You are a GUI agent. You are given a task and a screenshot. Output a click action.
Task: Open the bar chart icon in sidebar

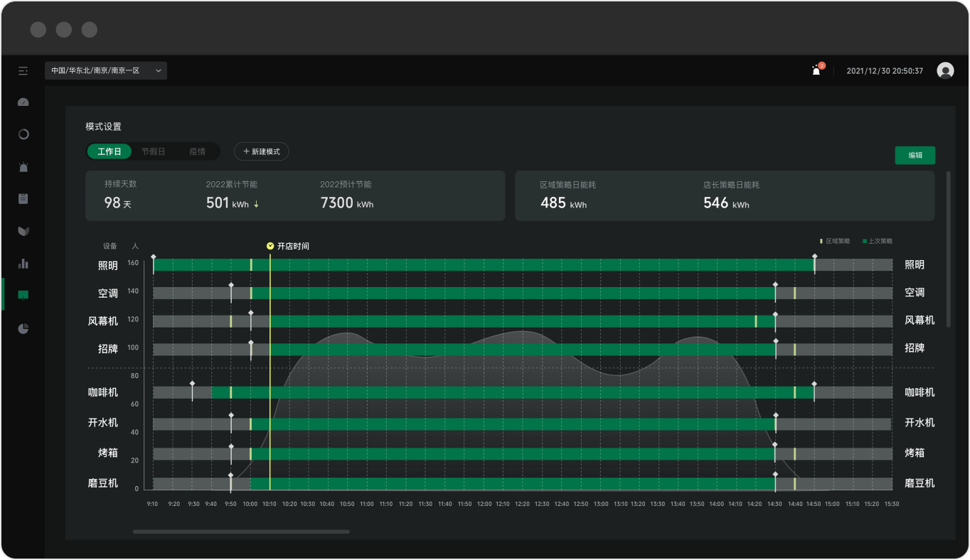point(23,264)
